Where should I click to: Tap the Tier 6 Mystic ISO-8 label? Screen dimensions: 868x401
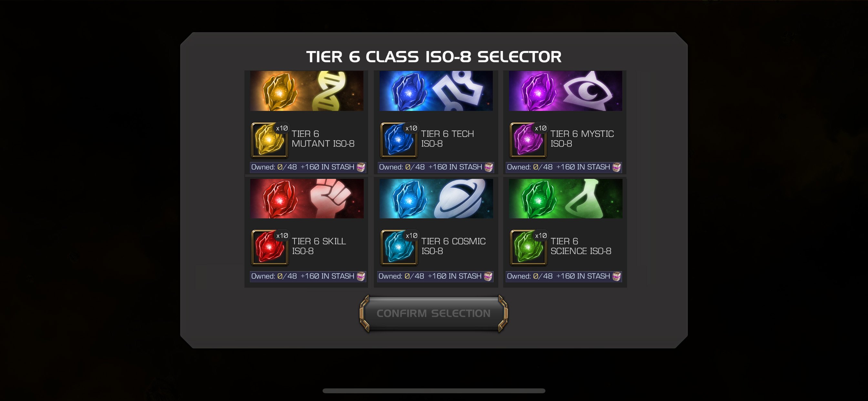click(582, 139)
